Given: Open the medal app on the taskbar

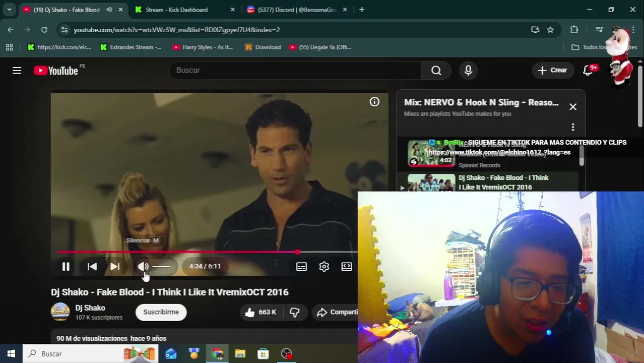Looking at the screenshot, I should click(x=194, y=354).
